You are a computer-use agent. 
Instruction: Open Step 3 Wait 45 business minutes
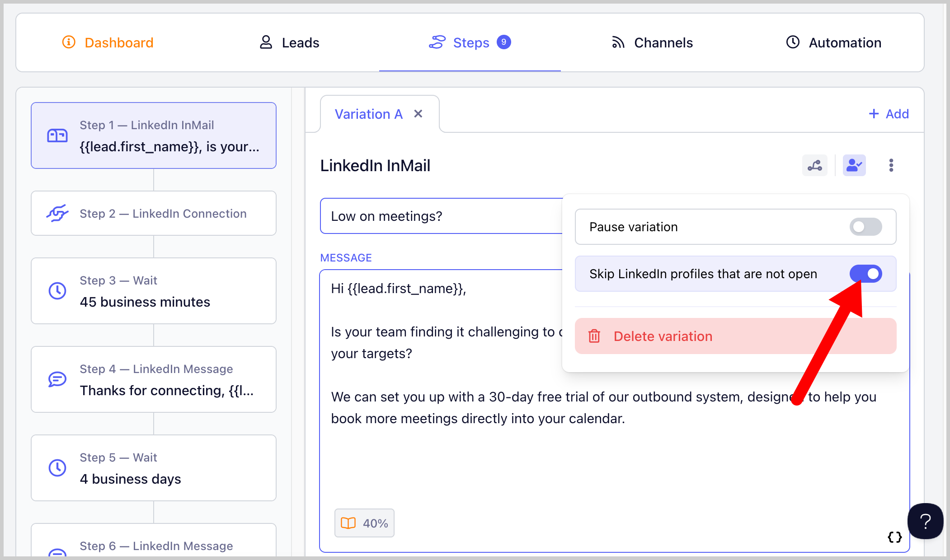click(154, 291)
